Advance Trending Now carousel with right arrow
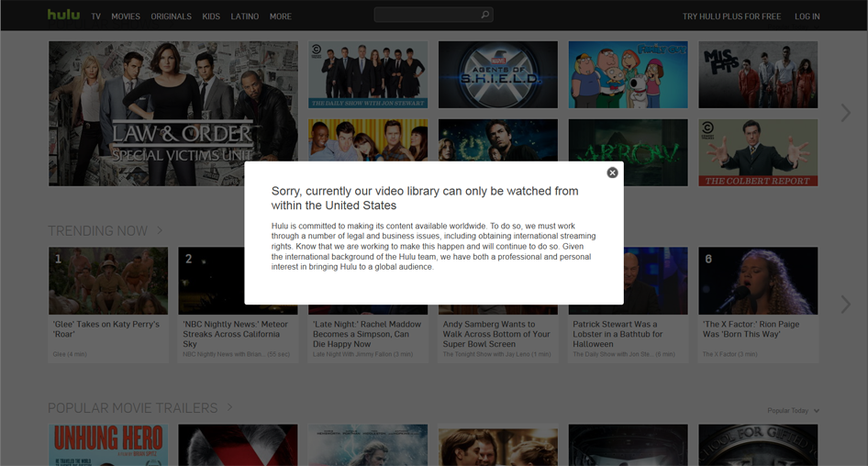This screenshot has width=868, height=466. (845, 304)
